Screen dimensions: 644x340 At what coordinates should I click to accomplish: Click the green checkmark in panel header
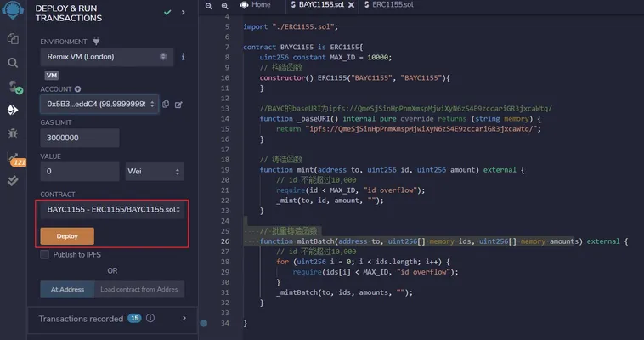pos(167,13)
